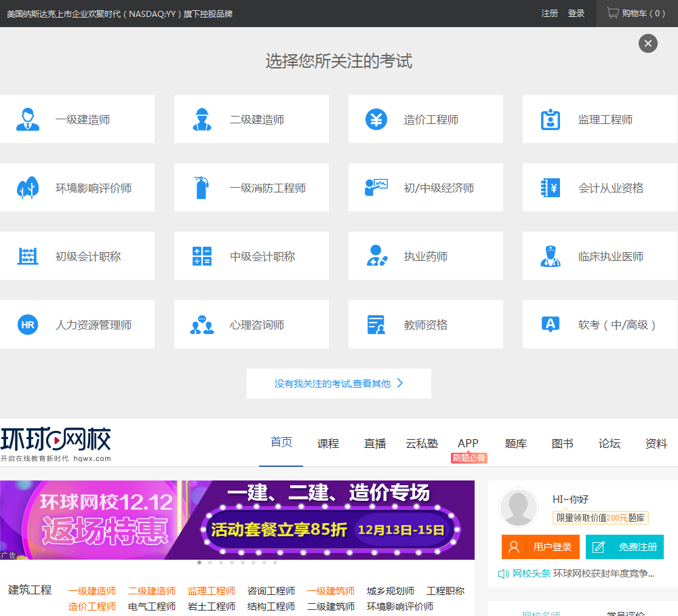Select the 二级建造师 hard-hat worker icon
The image size is (678, 616).
[x=201, y=119]
